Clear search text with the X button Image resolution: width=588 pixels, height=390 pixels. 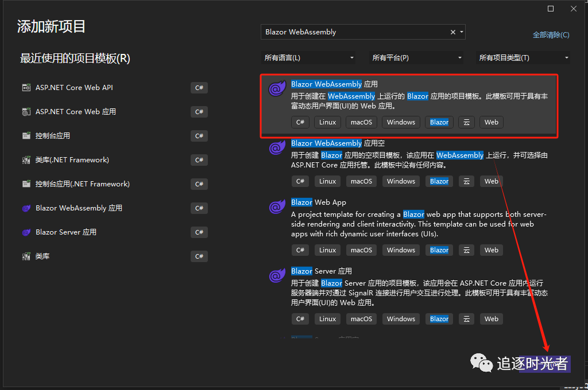coord(452,32)
